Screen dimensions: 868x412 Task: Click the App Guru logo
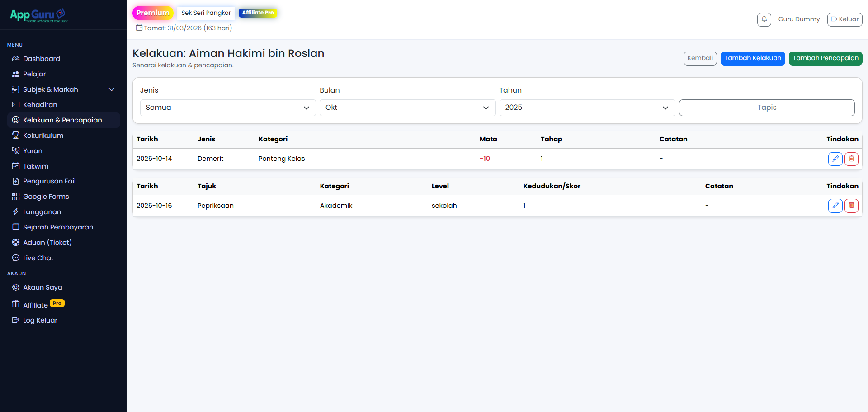[39, 15]
